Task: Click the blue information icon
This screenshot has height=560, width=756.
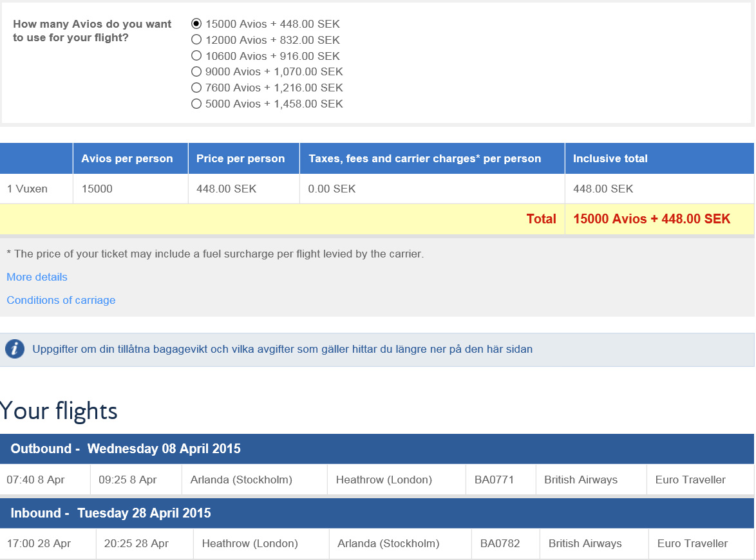Action: coord(15,350)
